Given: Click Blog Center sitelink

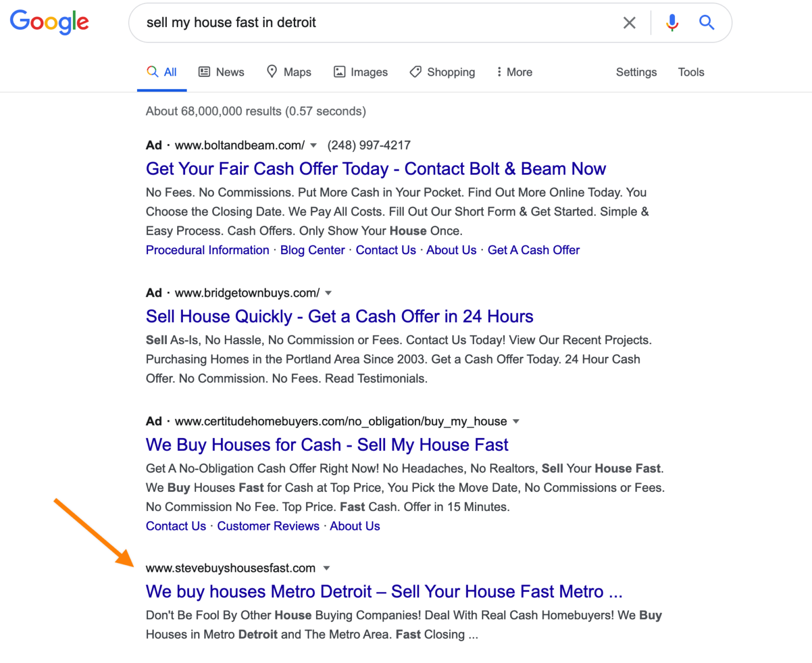Looking at the screenshot, I should coord(312,250).
